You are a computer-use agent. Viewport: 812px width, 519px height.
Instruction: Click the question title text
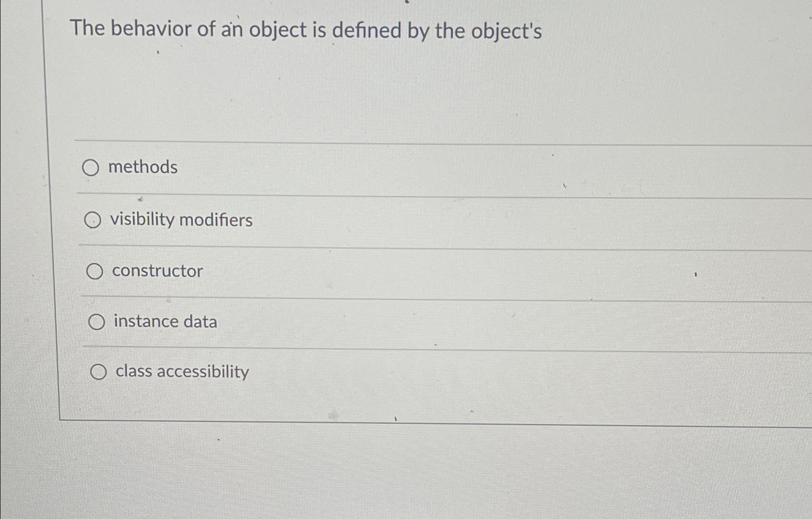[305, 31]
